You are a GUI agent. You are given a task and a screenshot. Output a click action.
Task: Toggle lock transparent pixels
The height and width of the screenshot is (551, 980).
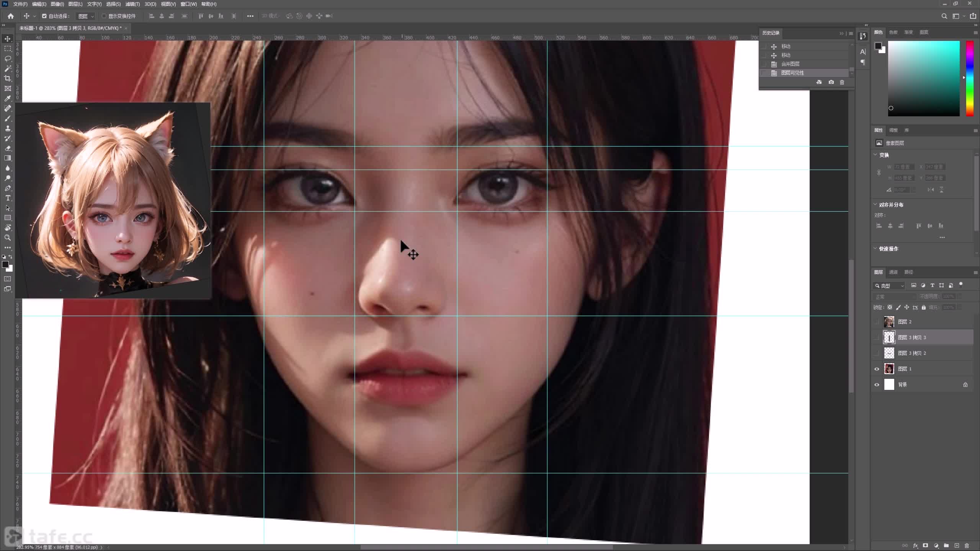[x=890, y=307]
